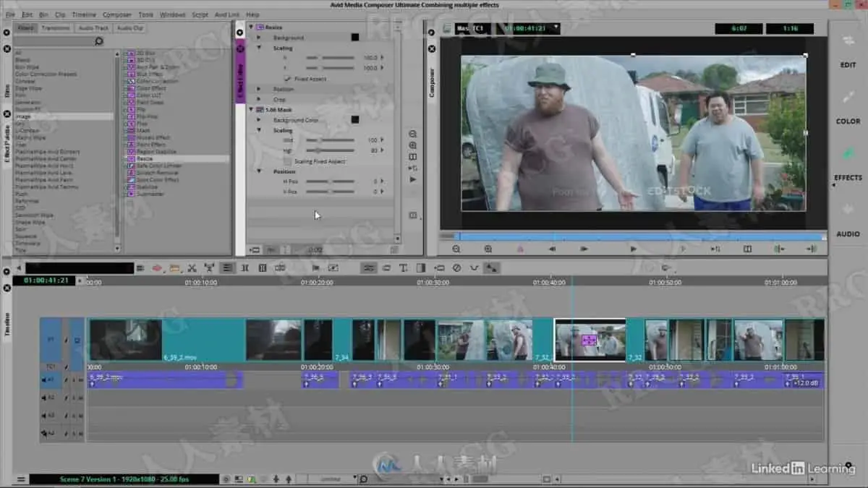Toggle the A2 audio track speaker
The image size is (868, 488).
point(43,398)
